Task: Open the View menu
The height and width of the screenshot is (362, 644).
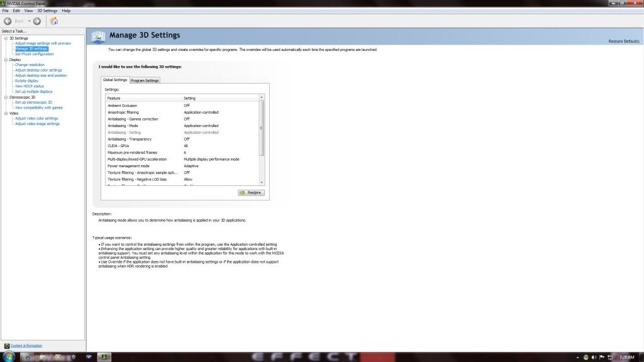Action: tap(28, 11)
